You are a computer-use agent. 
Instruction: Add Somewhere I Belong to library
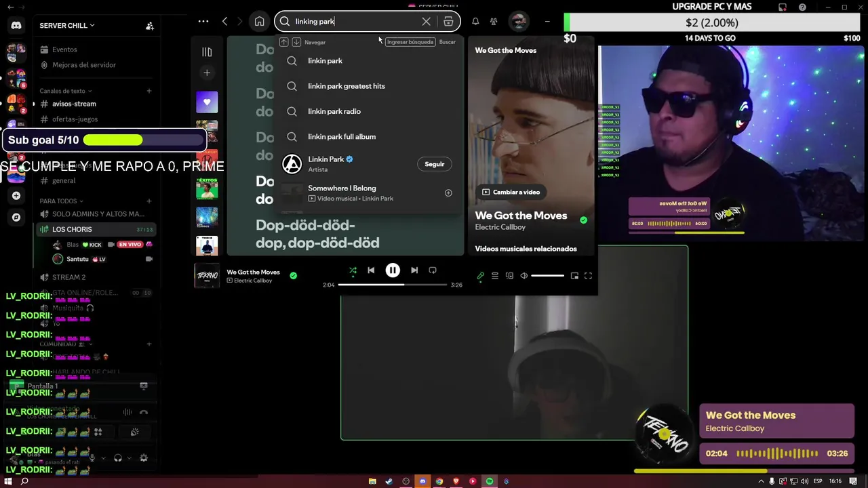tap(448, 193)
